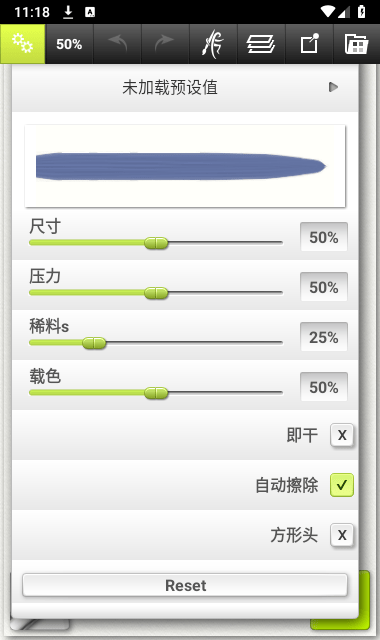The width and height of the screenshot is (380, 640).
Task: Click the 载色 slider handle
Action: [156, 393]
